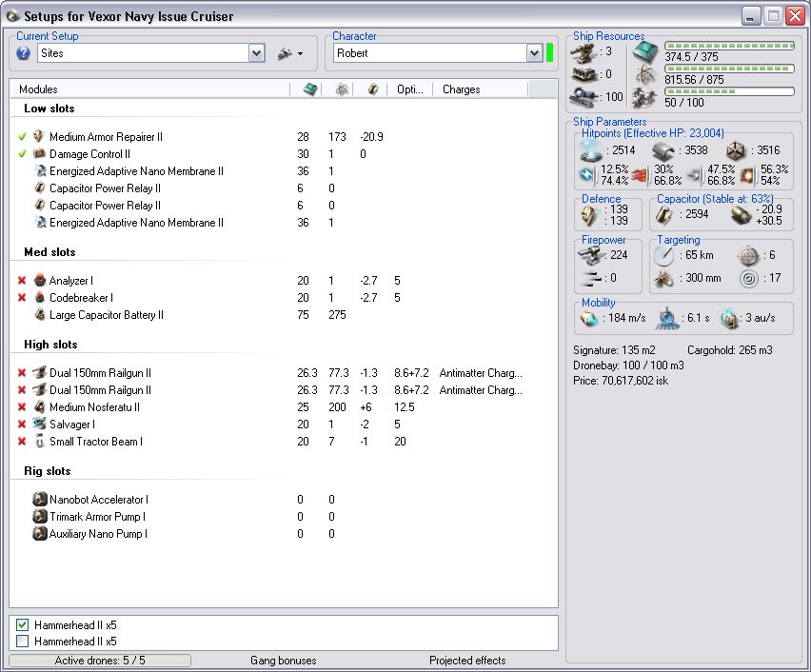The image size is (811, 672).
Task: Click the armor hitpoints icon showing 3538
Action: (663, 150)
